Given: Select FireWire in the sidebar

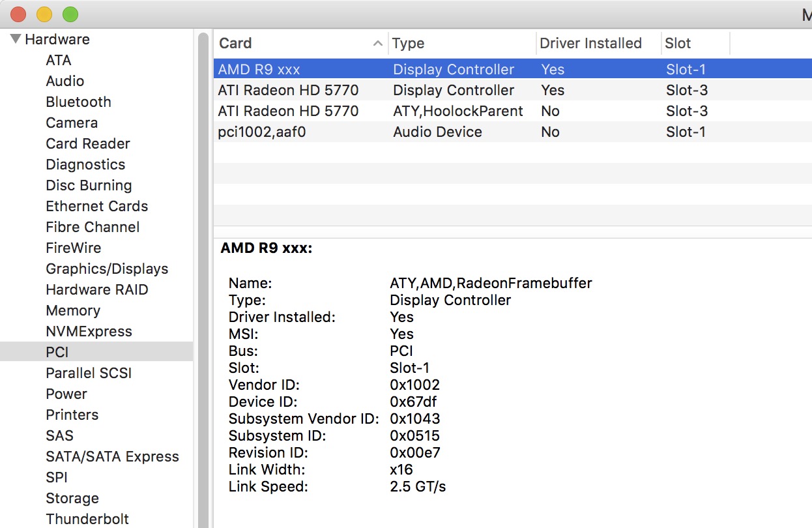Looking at the screenshot, I should point(74,248).
